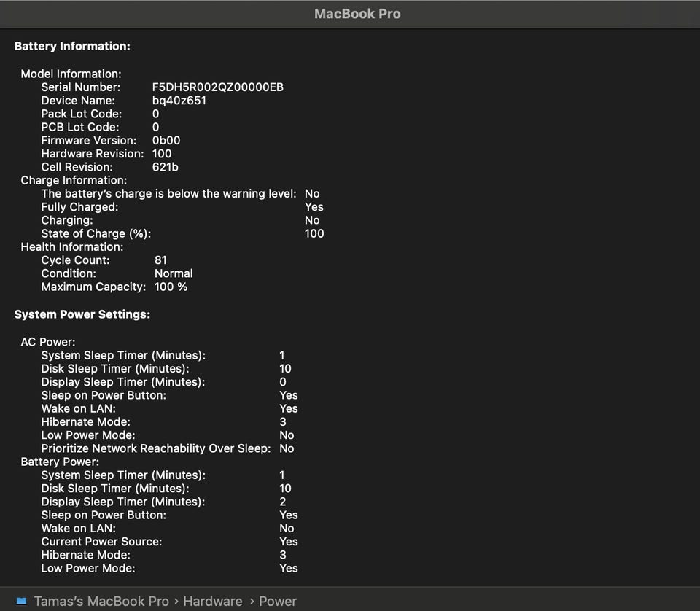The height and width of the screenshot is (611, 700).
Task: Click Prioritize Network Reachability Over Sleep label
Action: (x=156, y=448)
